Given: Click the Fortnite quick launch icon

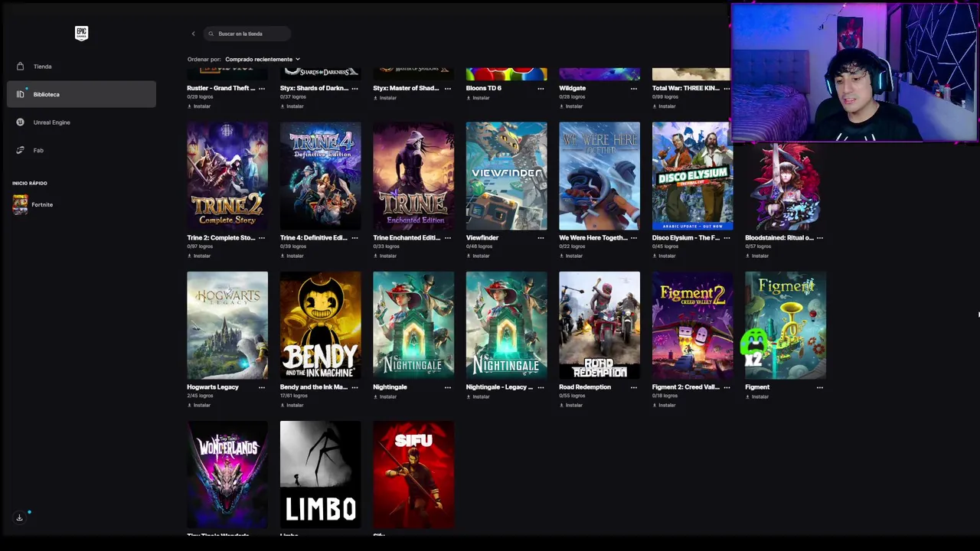Looking at the screenshot, I should point(20,204).
